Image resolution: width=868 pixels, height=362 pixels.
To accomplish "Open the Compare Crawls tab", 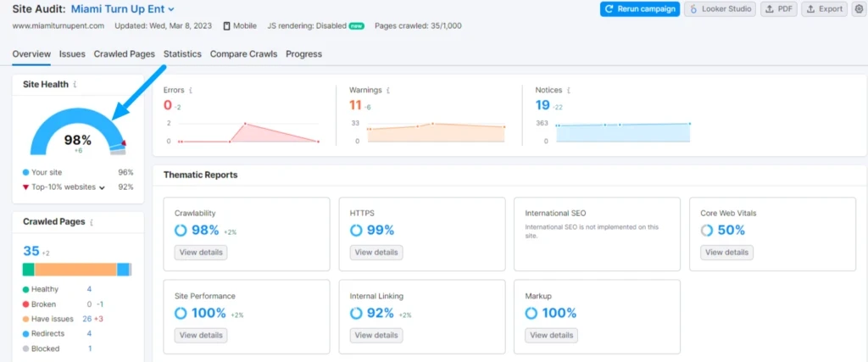I will 243,54.
